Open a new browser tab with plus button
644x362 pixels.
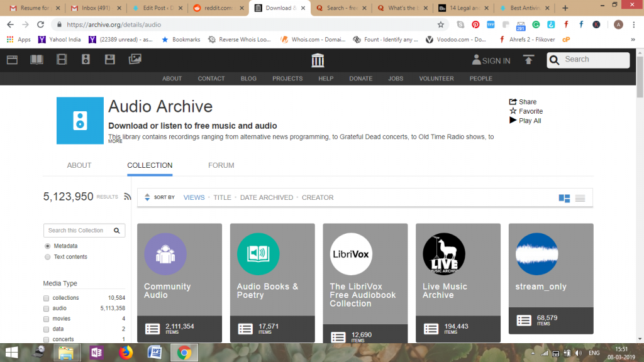[x=565, y=8]
